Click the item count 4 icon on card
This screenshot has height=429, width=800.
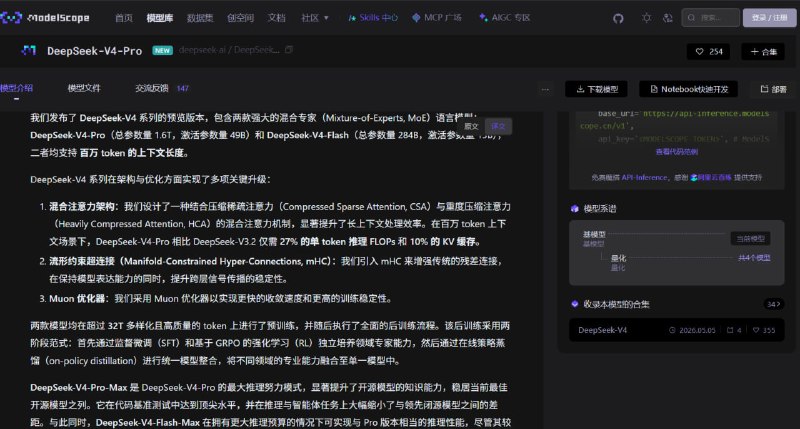734,331
